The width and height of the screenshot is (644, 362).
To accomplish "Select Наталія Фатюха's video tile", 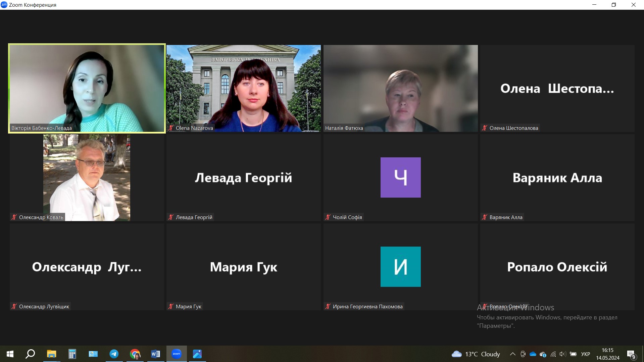I will click(x=400, y=88).
